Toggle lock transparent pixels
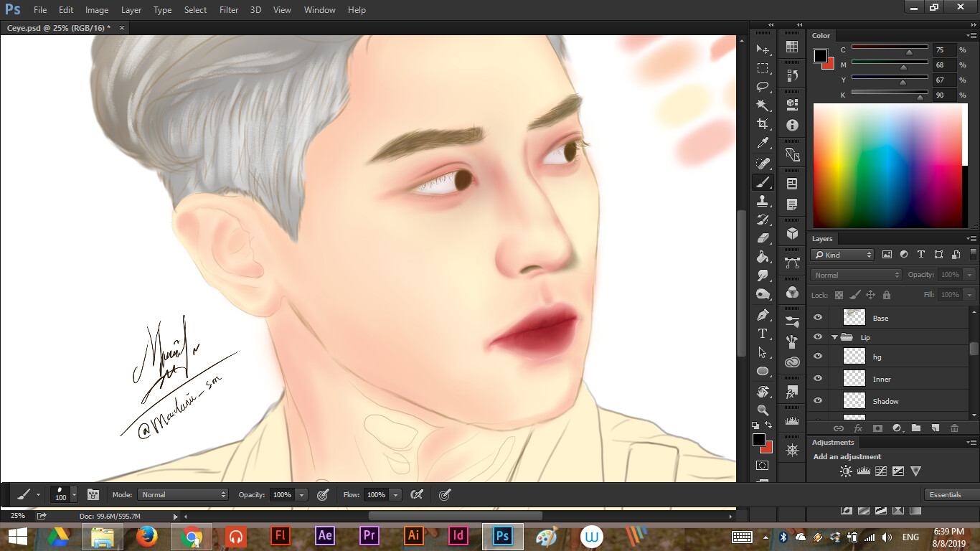980x551 pixels. [x=839, y=295]
